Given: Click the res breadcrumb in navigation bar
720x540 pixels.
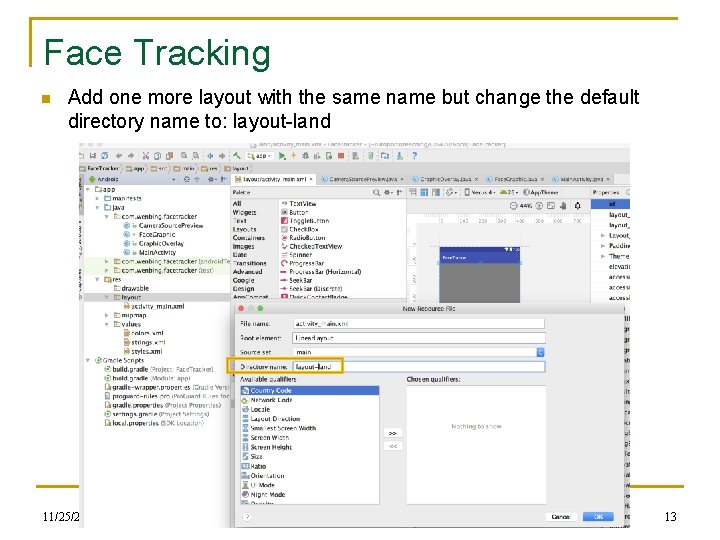Looking at the screenshot, I should click(x=210, y=169).
